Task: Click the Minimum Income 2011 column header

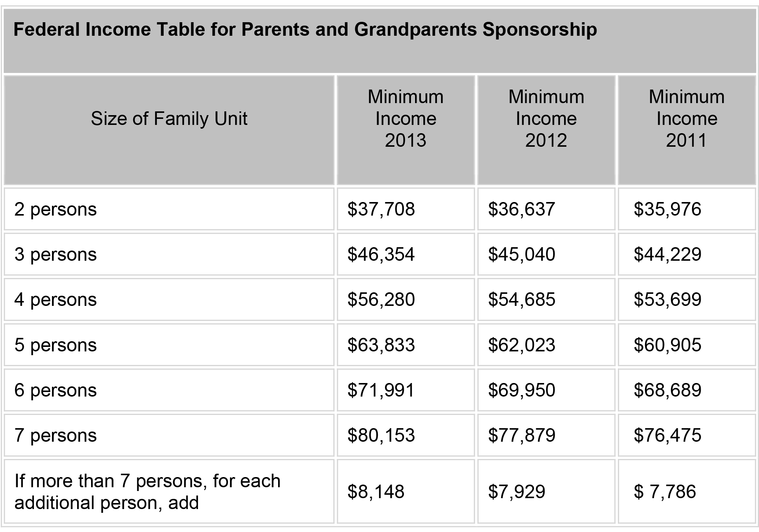Action: pyautogui.click(x=687, y=119)
